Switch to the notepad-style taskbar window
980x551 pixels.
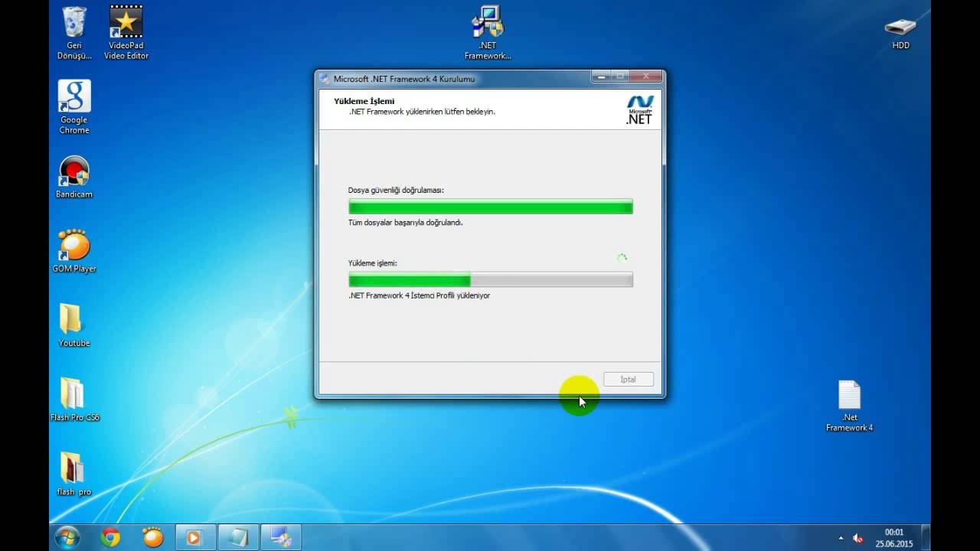tap(238, 537)
